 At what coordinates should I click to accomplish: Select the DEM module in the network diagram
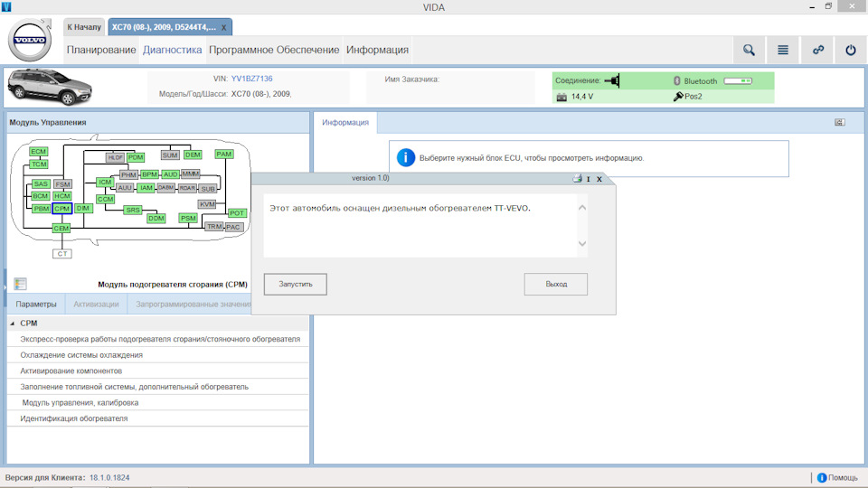[x=193, y=155]
